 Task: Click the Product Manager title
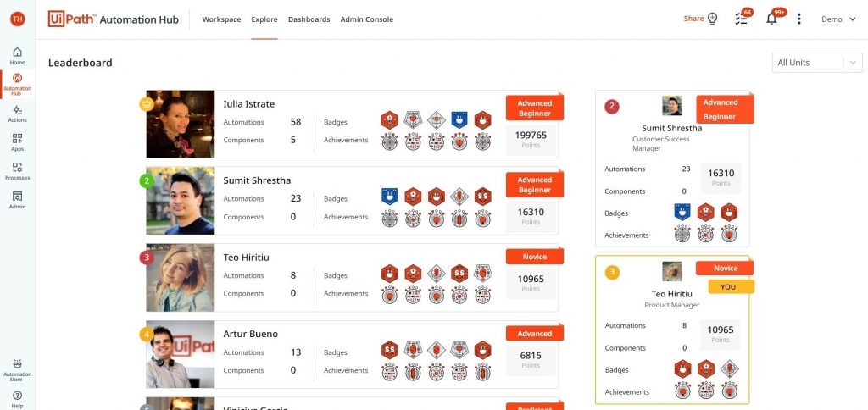tap(672, 305)
